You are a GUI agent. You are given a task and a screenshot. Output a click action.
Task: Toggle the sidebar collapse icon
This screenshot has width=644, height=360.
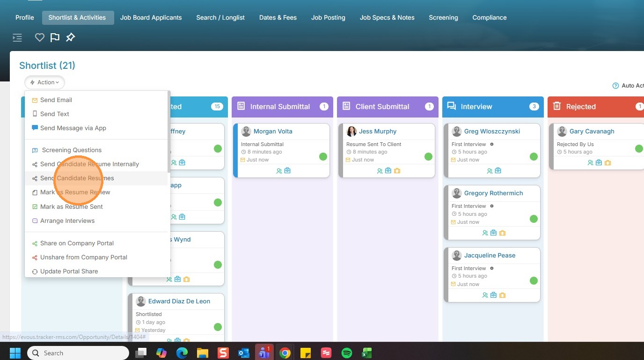coord(17,38)
